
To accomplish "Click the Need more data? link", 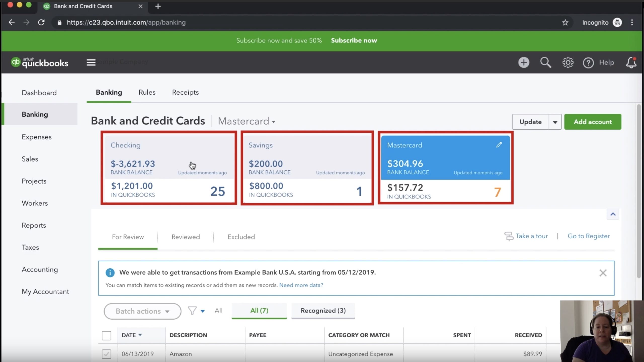I will pos(301,285).
